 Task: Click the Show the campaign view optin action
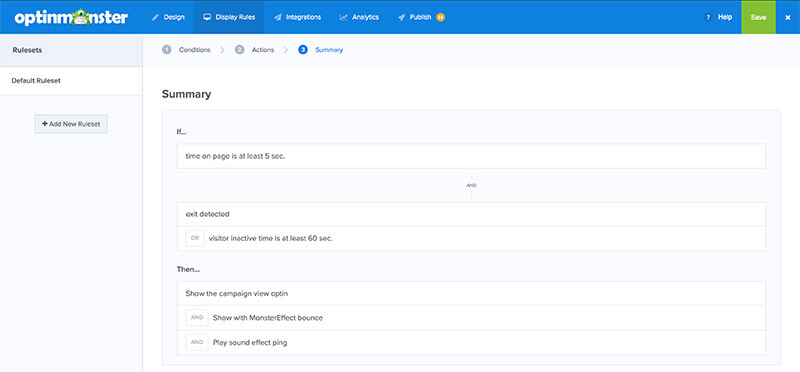(471, 293)
